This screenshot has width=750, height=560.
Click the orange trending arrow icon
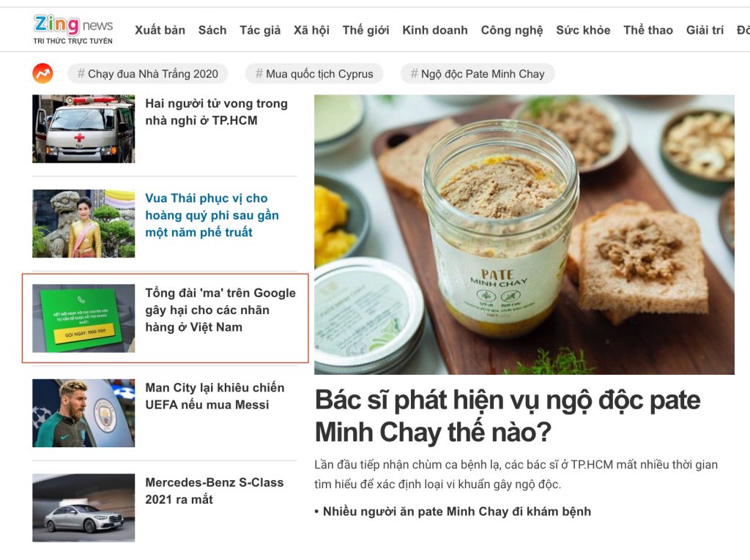42,74
